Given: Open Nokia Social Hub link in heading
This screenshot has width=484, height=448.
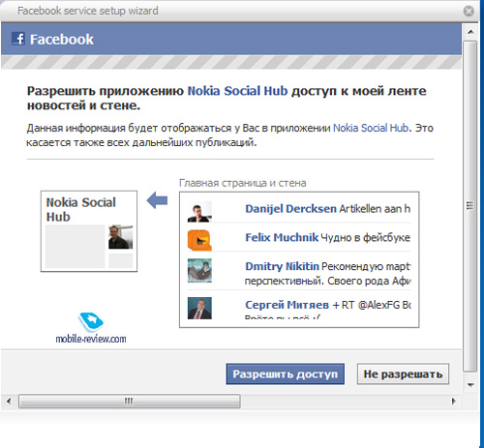Looking at the screenshot, I should (x=237, y=91).
